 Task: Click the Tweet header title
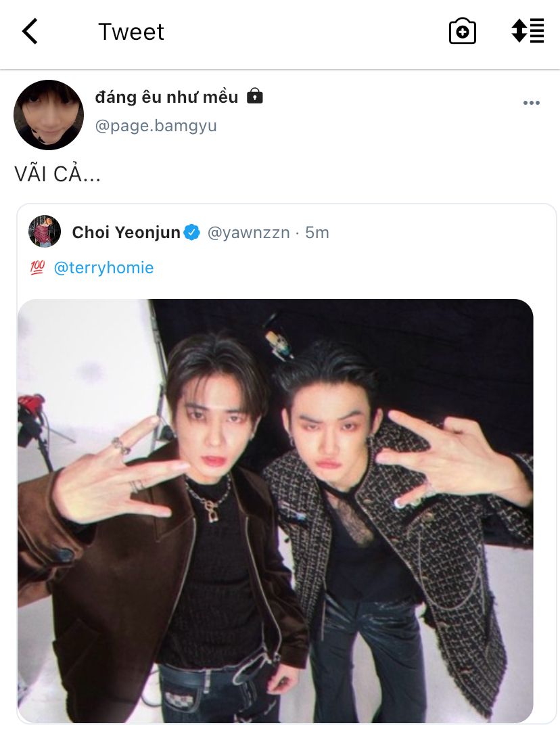(x=131, y=32)
